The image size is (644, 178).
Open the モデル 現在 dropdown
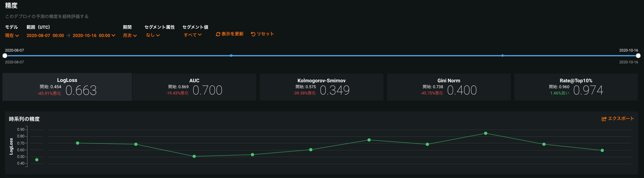[12, 35]
